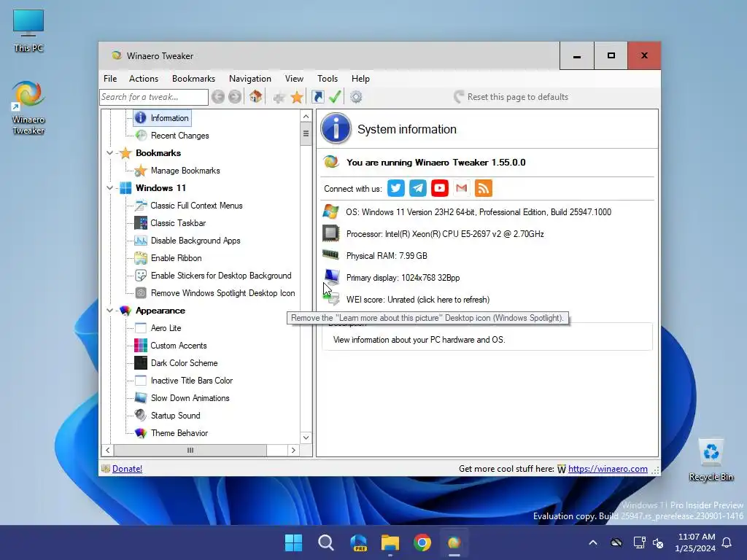Select Inactive Title Bars Color tweak
This screenshot has width=747, height=560.
(192, 381)
